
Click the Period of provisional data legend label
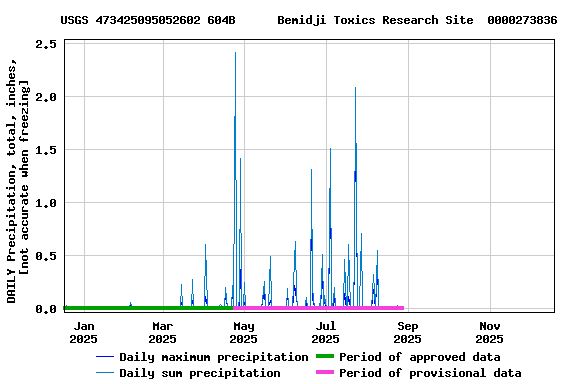430,373
